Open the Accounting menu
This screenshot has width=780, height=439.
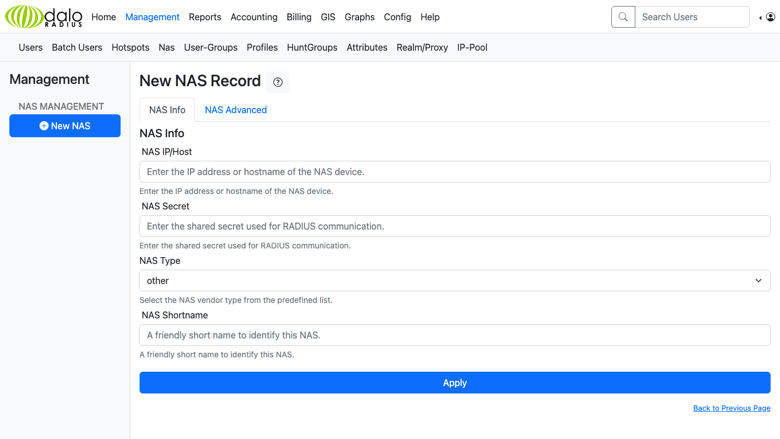(x=254, y=17)
